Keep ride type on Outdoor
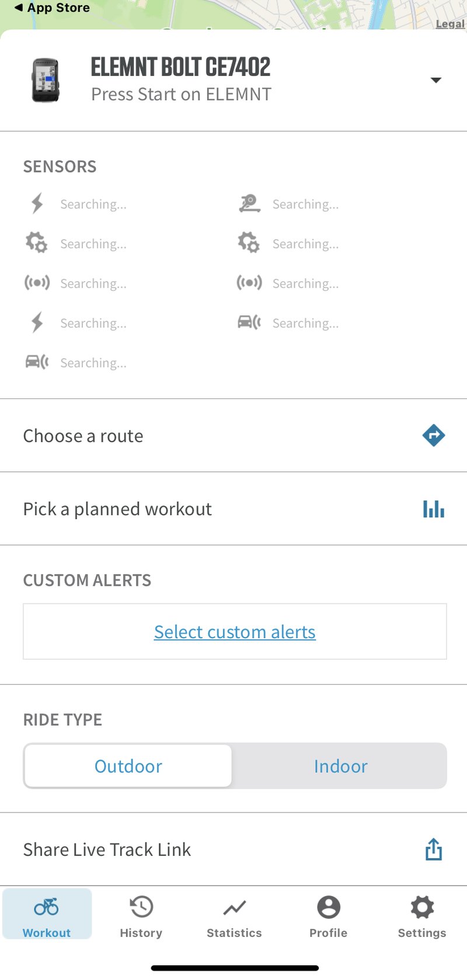The height and width of the screenshot is (980, 467). coord(128,766)
